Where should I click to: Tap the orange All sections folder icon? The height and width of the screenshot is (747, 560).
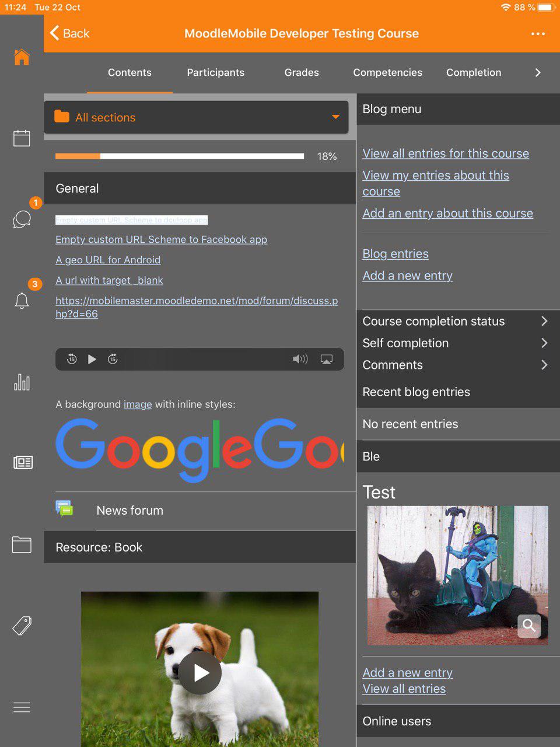pos(62,117)
